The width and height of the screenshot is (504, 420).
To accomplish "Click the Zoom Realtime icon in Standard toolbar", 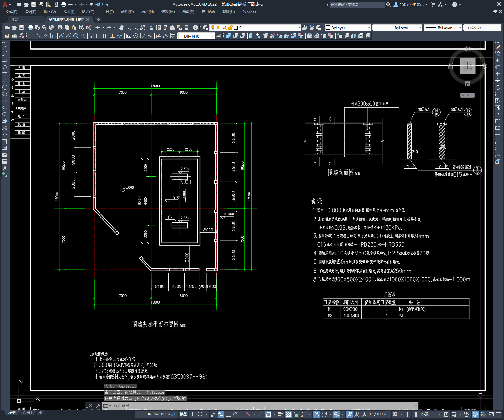I will pos(128,28).
